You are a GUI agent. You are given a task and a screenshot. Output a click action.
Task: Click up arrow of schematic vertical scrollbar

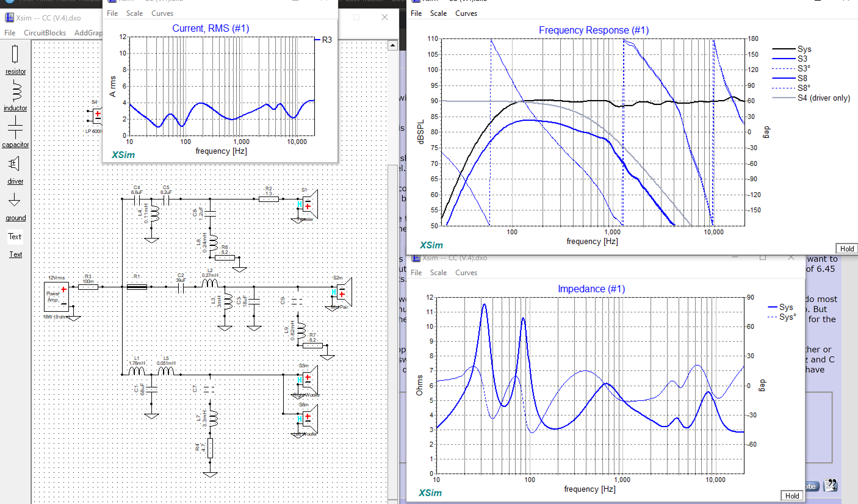tap(393, 45)
